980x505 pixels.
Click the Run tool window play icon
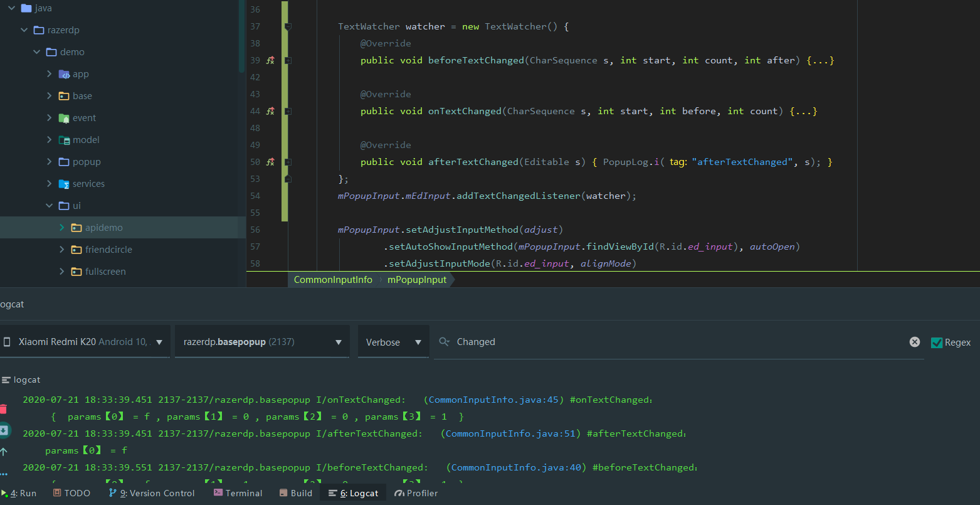[x=4, y=493]
